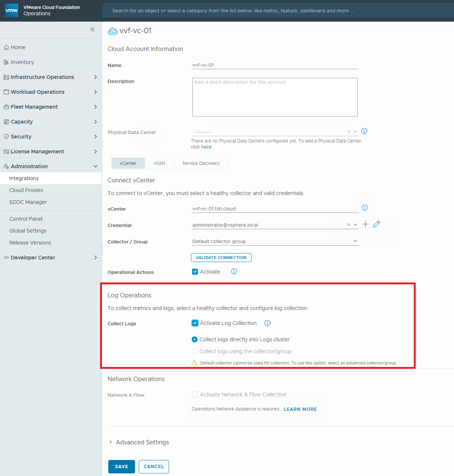Click the Save button
This screenshot has height=476, width=454.
pos(121,467)
